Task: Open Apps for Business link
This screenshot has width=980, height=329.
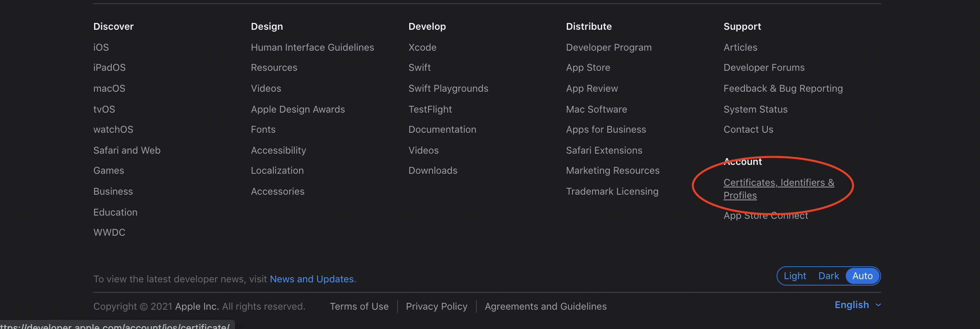Action: (x=606, y=130)
